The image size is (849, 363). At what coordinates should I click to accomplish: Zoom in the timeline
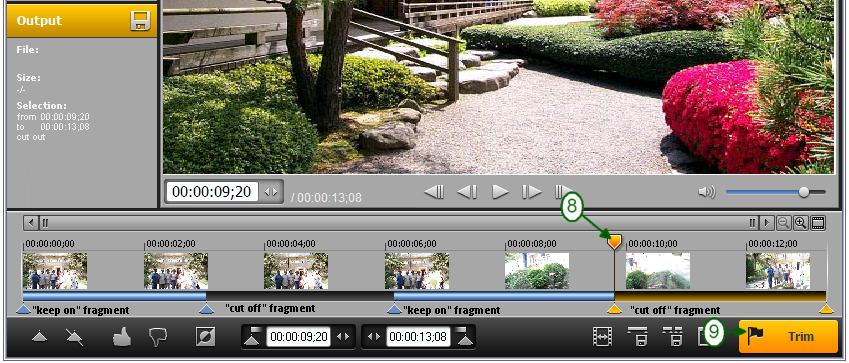pos(800,223)
